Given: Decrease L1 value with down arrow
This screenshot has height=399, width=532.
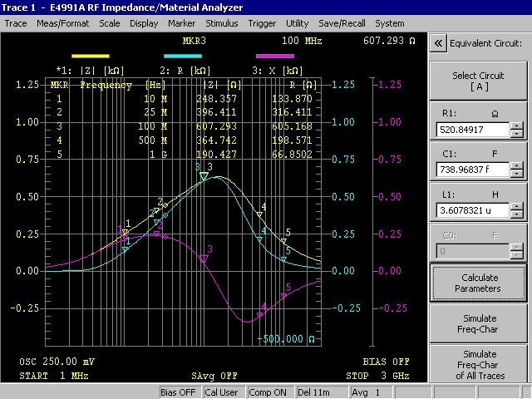Looking at the screenshot, I should 517,214.
